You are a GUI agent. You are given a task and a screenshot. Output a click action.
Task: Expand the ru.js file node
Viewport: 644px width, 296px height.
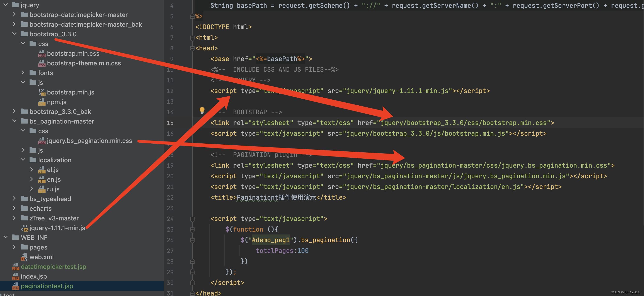pos(32,189)
